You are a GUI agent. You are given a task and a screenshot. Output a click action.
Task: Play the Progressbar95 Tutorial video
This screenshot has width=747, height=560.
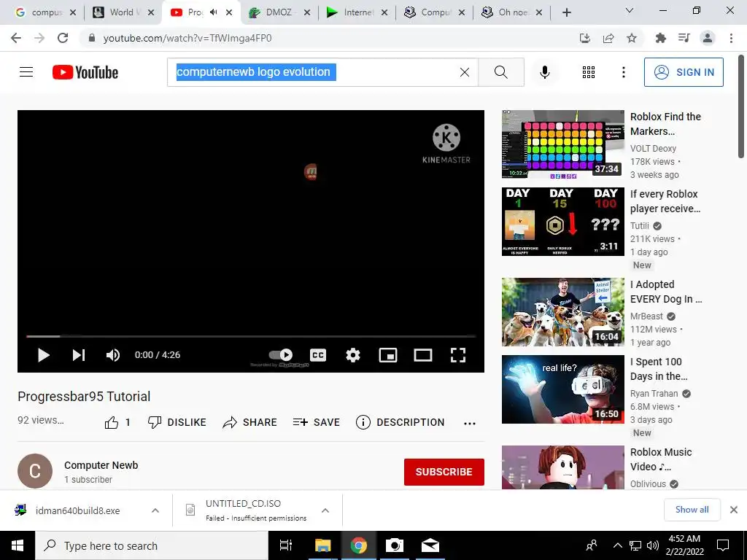pos(43,355)
